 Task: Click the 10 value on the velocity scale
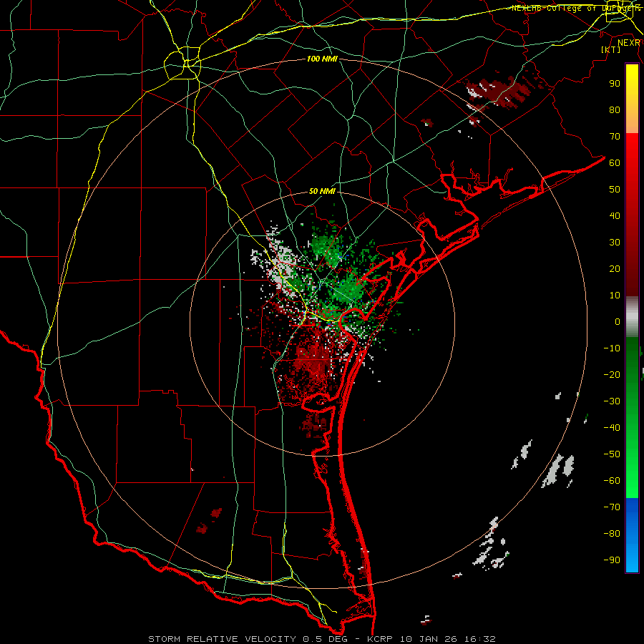pyautogui.click(x=615, y=296)
